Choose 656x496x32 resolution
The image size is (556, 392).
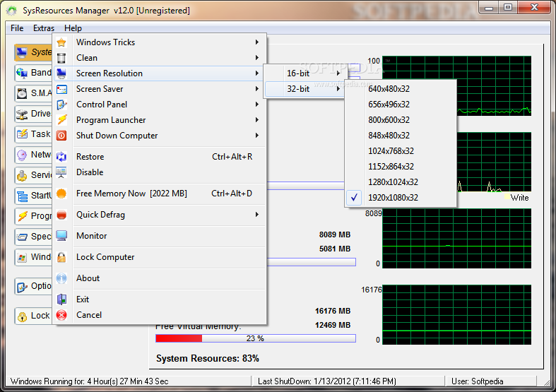[401, 105]
